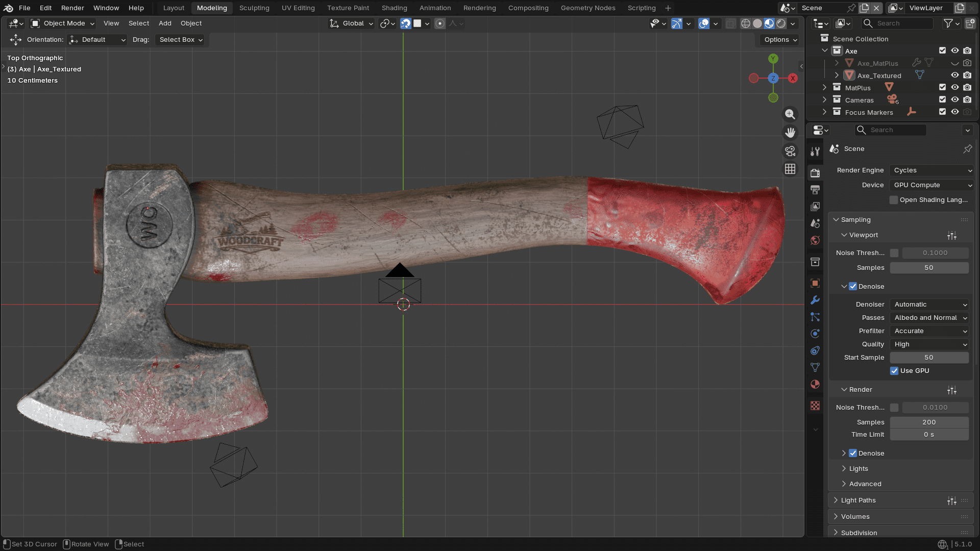Open the World properties globe tab

click(x=815, y=240)
